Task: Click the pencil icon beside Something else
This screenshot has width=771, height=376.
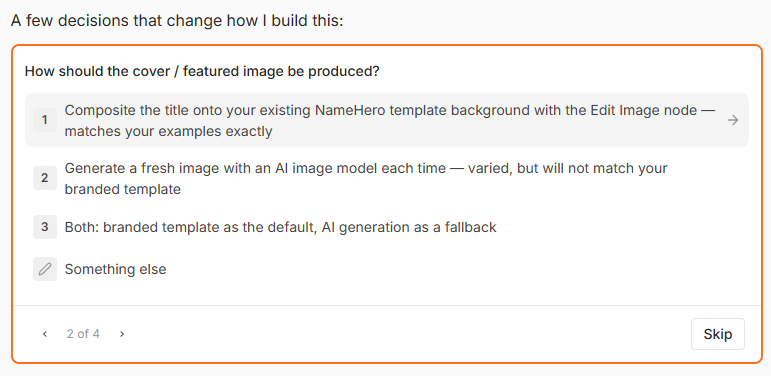Action: tap(45, 269)
